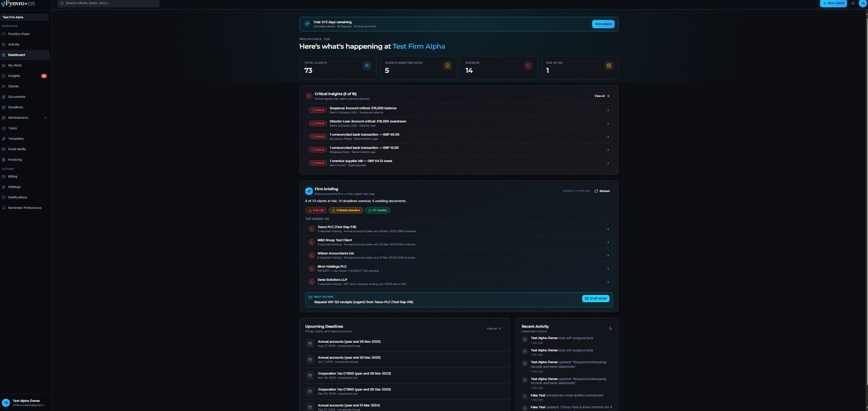
Task: Open GBP 15.00 unreconciled transaction arrow
Action: coord(608,150)
